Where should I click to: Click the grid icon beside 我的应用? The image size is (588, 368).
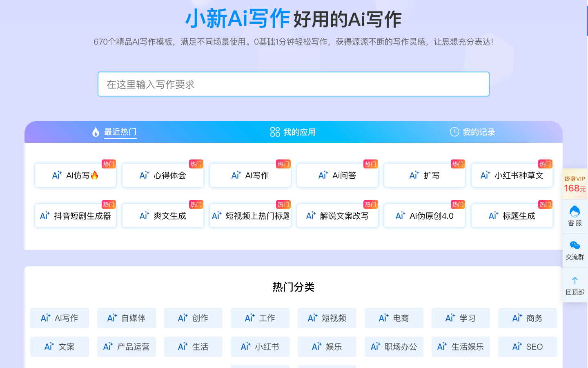click(x=275, y=132)
